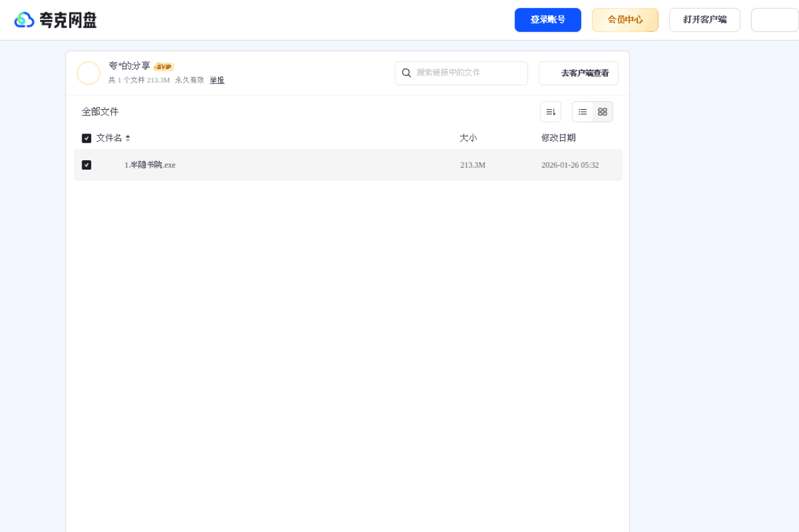Open the sort order icon above the file list
The width and height of the screenshot is (799, 532).
click(x=551, y=112)
